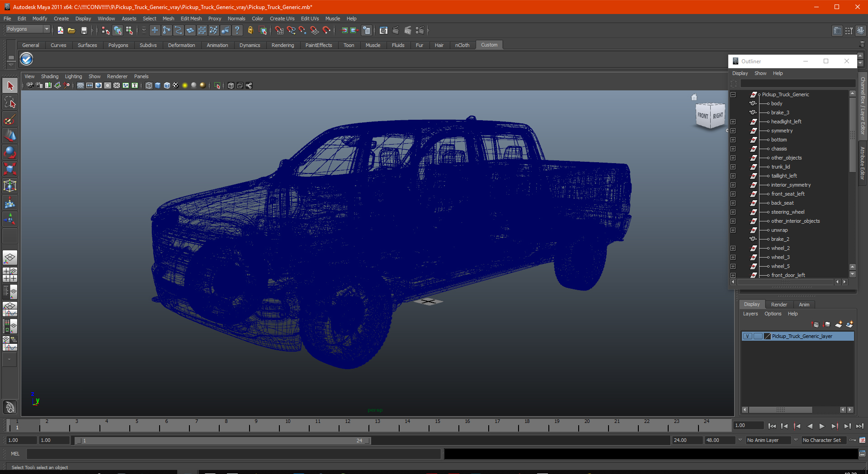Open the Create UVs menu
The height and width of the screenshot is (474, 868).
coord(282,19)
